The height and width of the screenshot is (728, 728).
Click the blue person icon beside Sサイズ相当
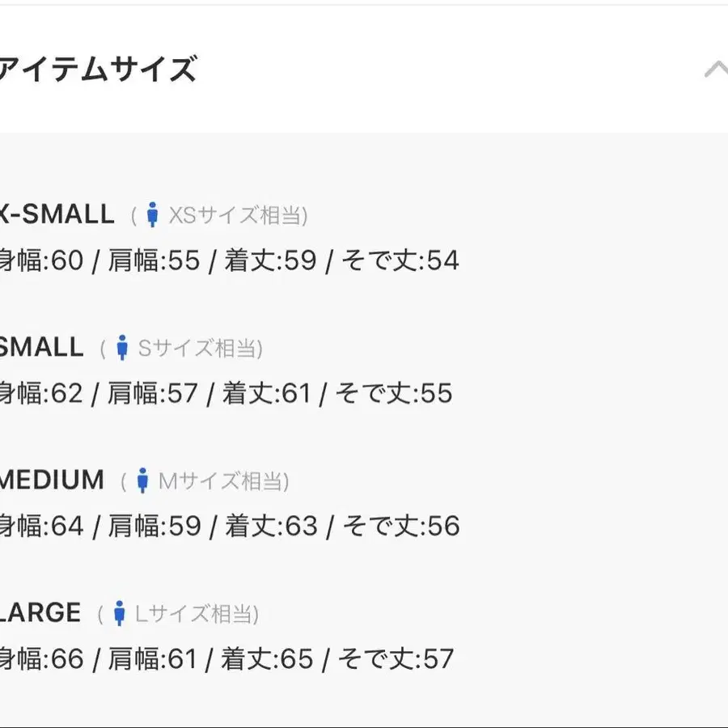(x=122, y=348)
